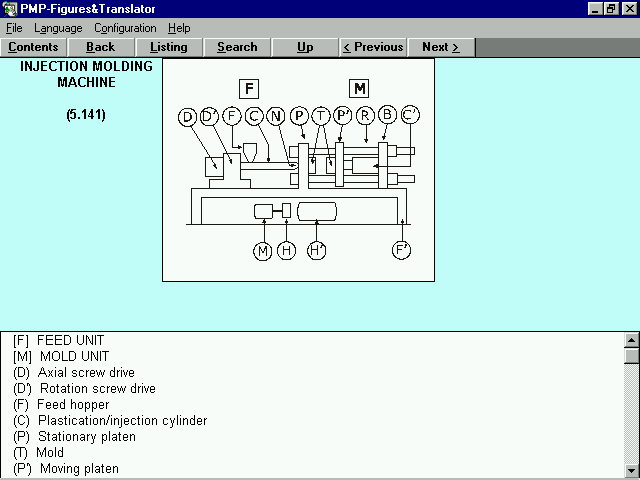Select the circled H marker below machine
This screenshot has width=640, height=480.
click(286, 251)
